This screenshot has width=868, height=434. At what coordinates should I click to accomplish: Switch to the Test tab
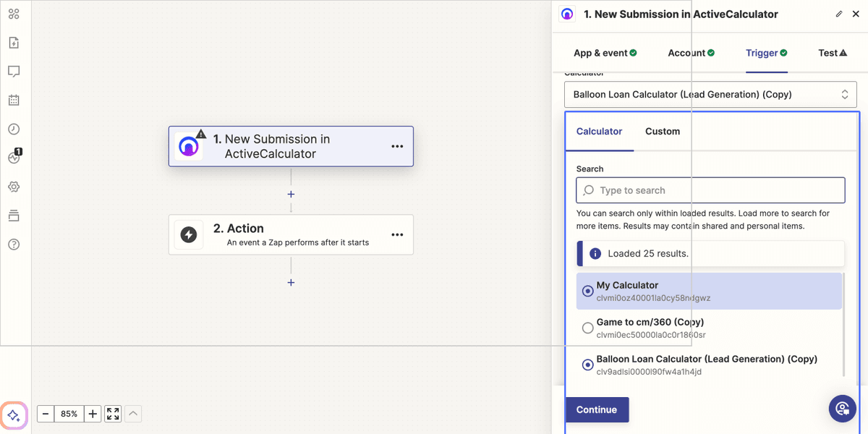[x=833, y=53]
